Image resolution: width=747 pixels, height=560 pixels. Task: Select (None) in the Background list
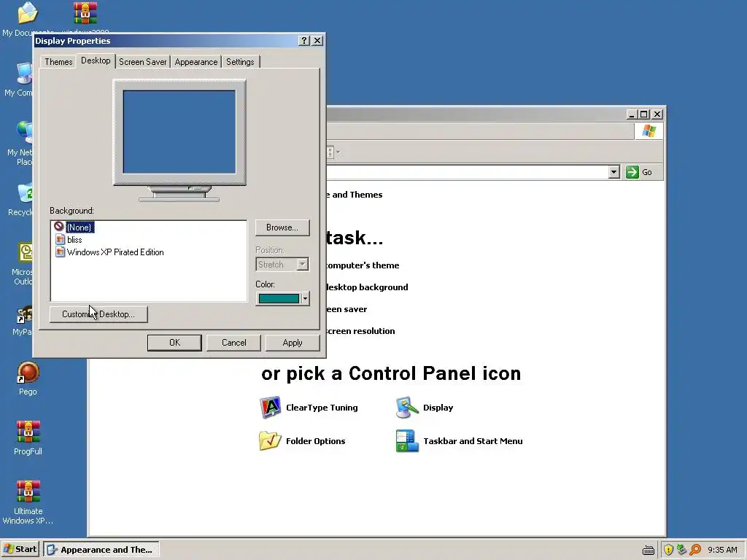[x=79, y=227]
